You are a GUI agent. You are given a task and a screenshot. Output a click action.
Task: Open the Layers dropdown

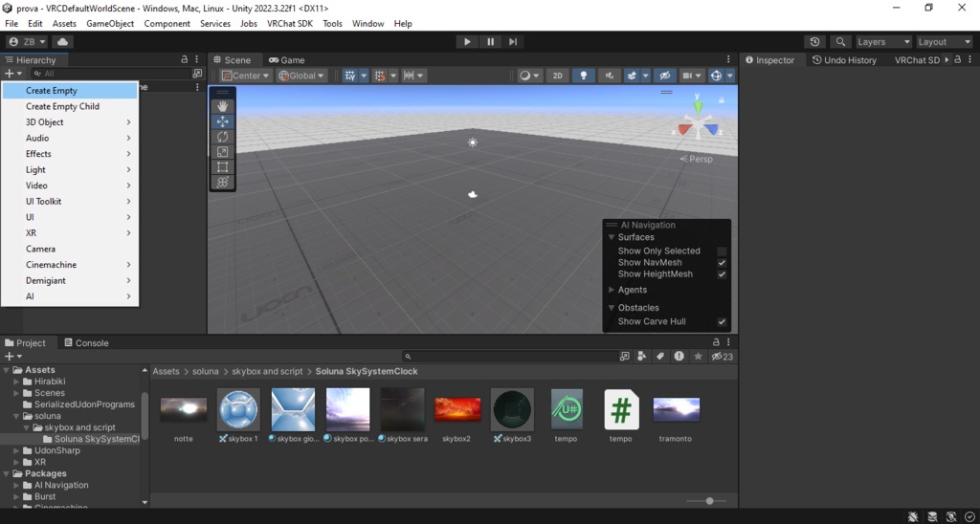pyautogui.click(x=883, y=42)
